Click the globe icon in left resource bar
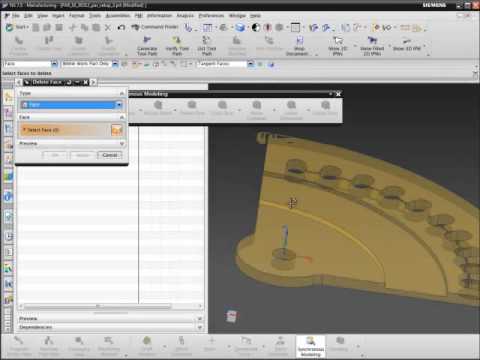The image size is (480, 360). (8, 196)
